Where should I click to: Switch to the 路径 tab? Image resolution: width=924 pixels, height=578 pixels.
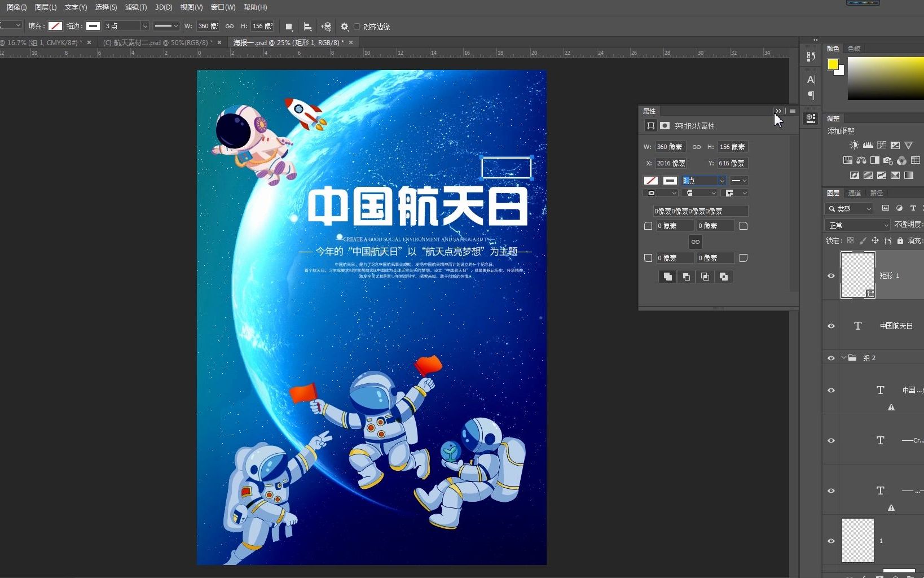pos(876,193)
